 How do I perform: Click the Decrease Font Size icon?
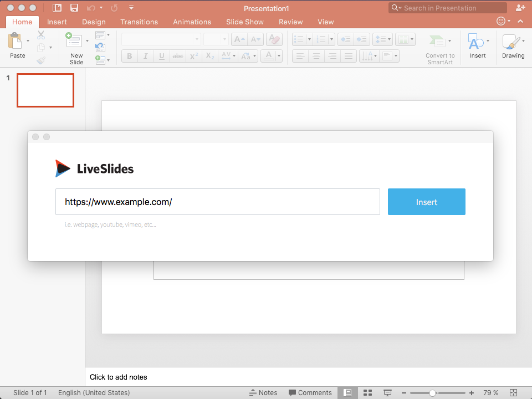click(x=255, y=40)
